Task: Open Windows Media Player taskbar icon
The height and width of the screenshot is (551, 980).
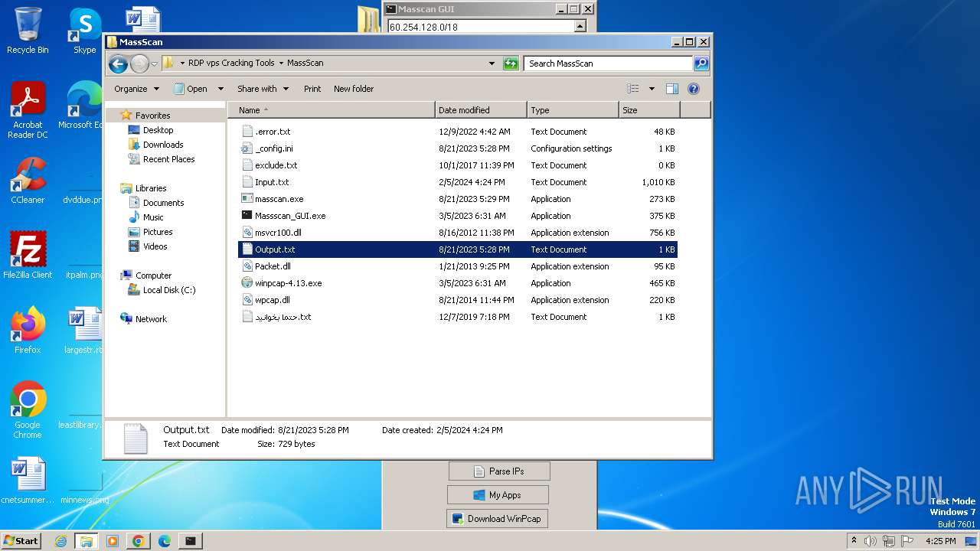Action: pyautogui.click(x=113, y=541)
